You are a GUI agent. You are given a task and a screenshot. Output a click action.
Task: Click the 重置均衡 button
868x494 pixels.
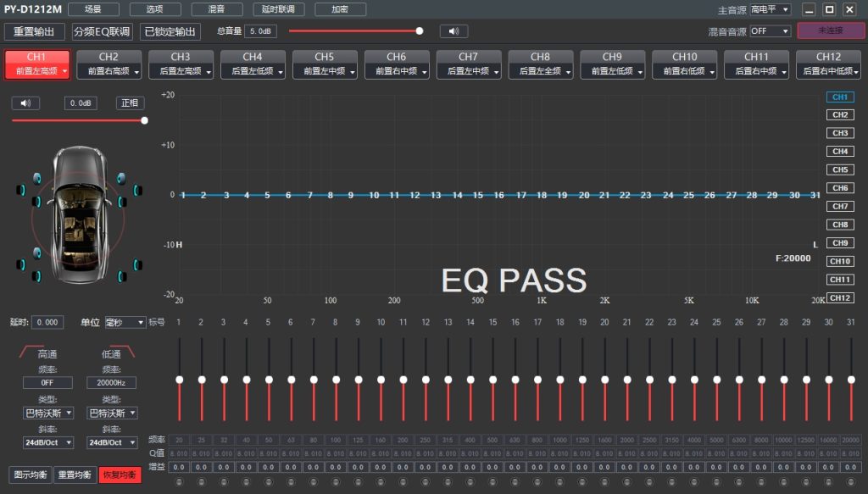75,475
